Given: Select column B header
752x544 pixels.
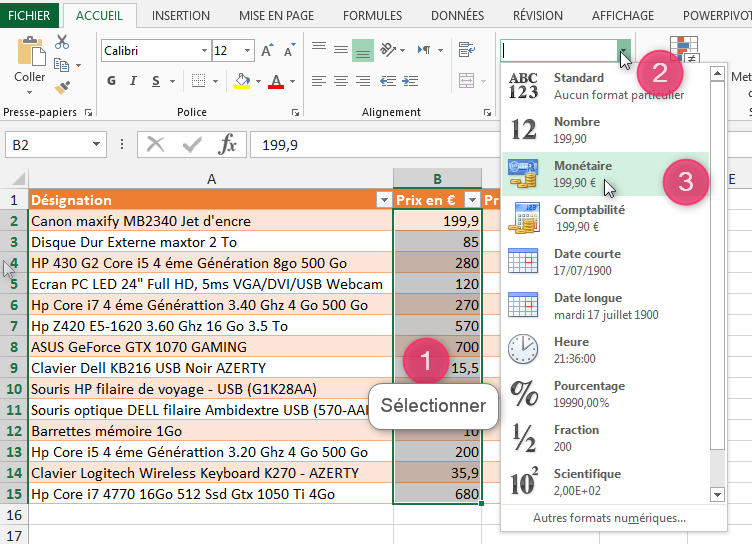Looking at the screenshot, I should pos(437,179).
